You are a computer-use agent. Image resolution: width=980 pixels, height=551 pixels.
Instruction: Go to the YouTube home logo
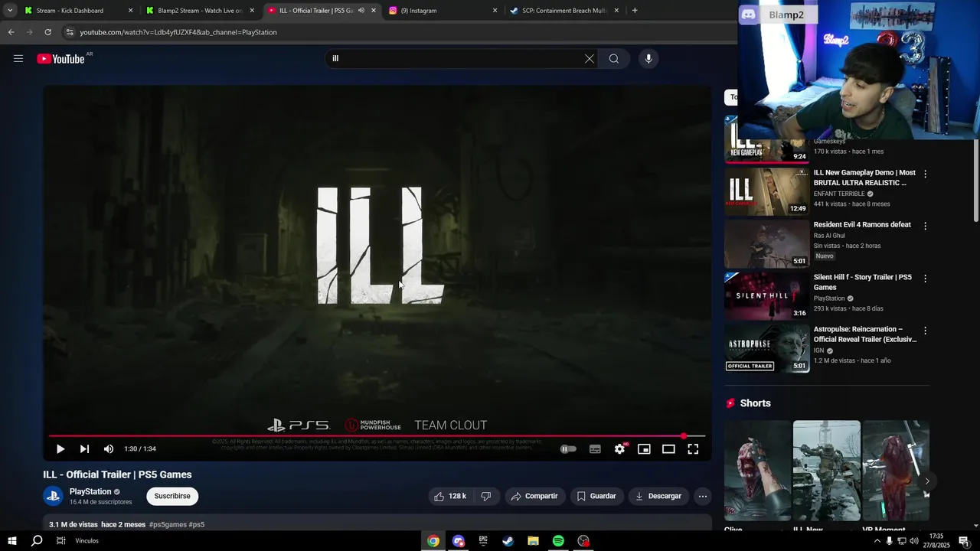tap(60, 59)
